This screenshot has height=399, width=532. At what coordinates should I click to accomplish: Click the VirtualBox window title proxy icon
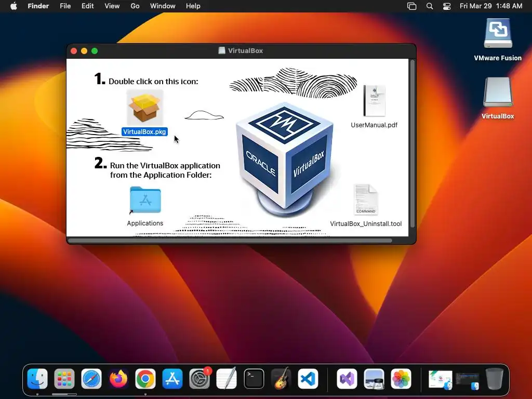(x=221, y=50)
